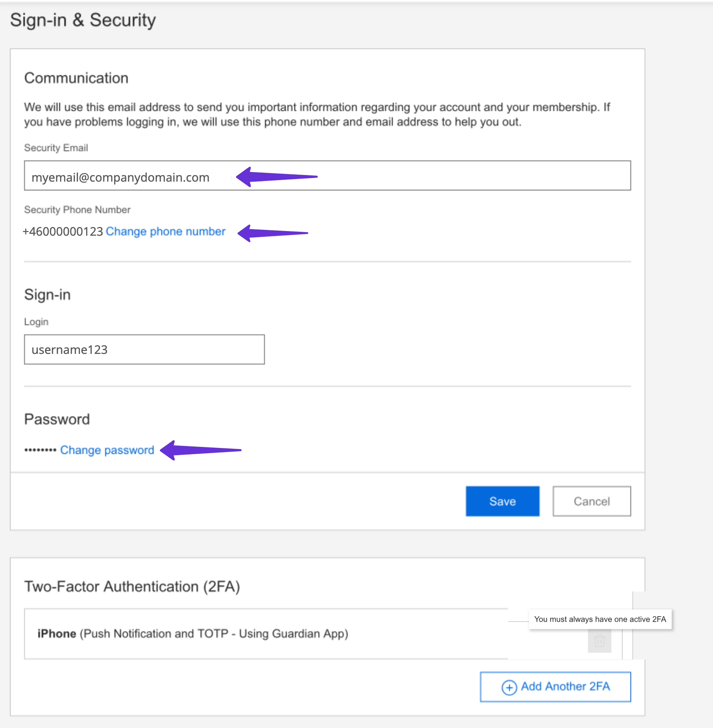Screen dimensions: 713x728
Task: Click the +46000000123 phone number text
Action: coord(63,231)
